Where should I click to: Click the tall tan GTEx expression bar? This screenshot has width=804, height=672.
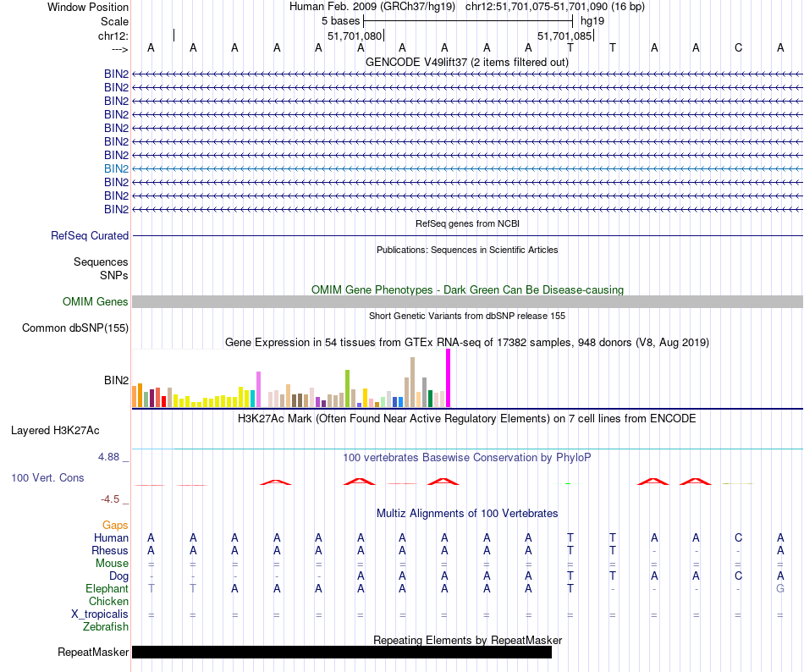(412, 383)
